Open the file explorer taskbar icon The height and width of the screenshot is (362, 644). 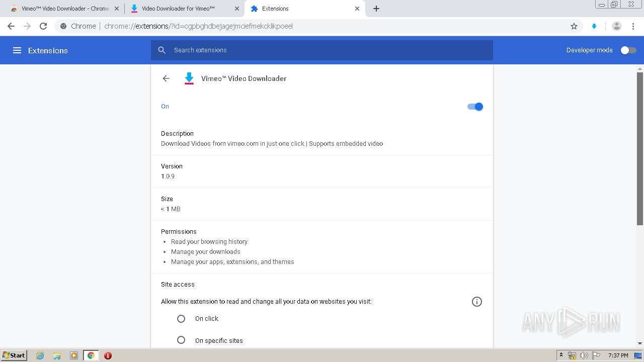click(x=57, y=355)
